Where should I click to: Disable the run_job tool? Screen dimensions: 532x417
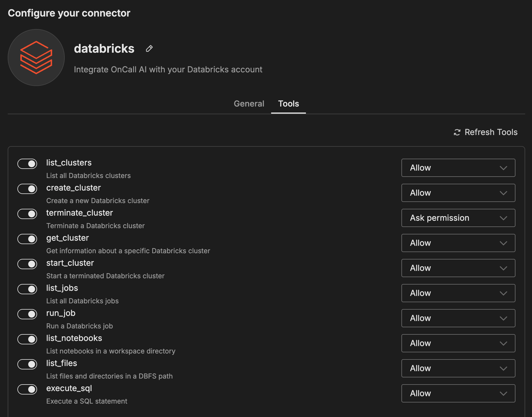[x=27, y=314]
